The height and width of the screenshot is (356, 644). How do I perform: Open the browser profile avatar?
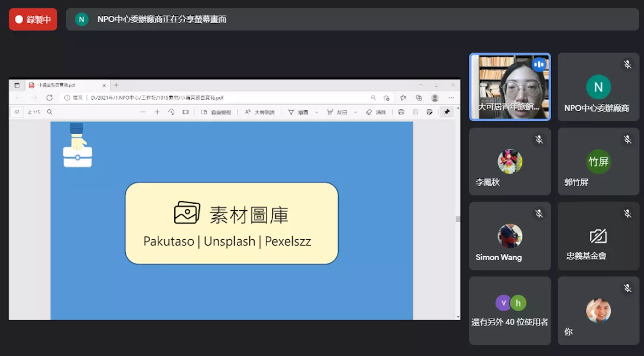click(x=435, y=98)
